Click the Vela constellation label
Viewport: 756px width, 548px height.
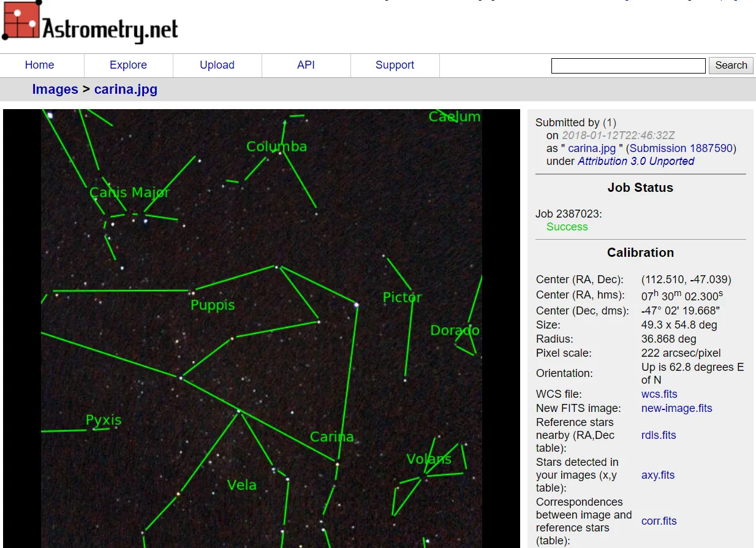click(x=242, y=485)
